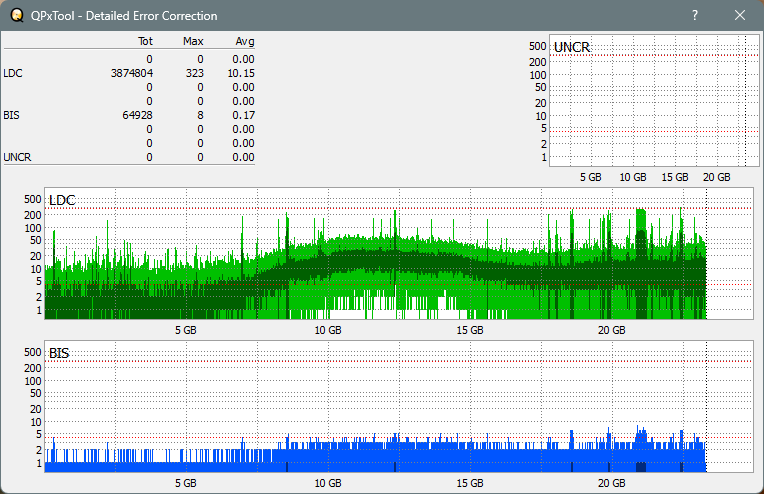Viewport: 764px width, 494px height.
Task: Click the QPxTool app icon in title bar
Action: coord(17,16)
